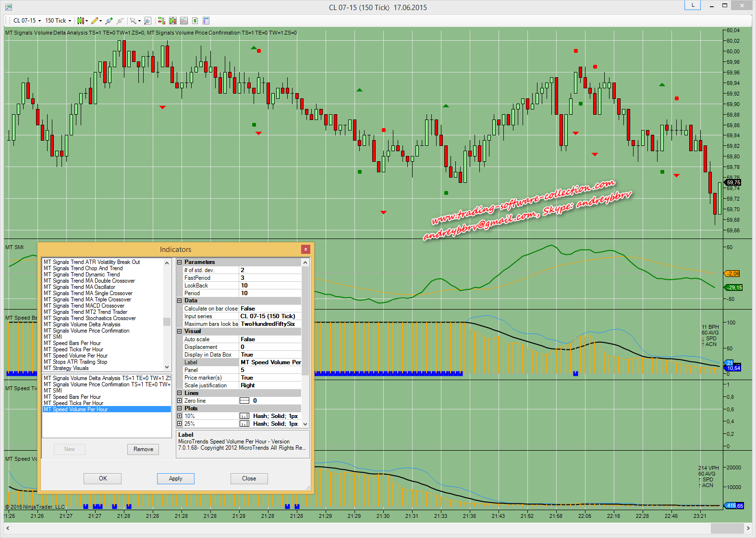Click the purple properties table icon
Image resolution: width=756 pixels, height=538 pixels.
coord(206,21)
